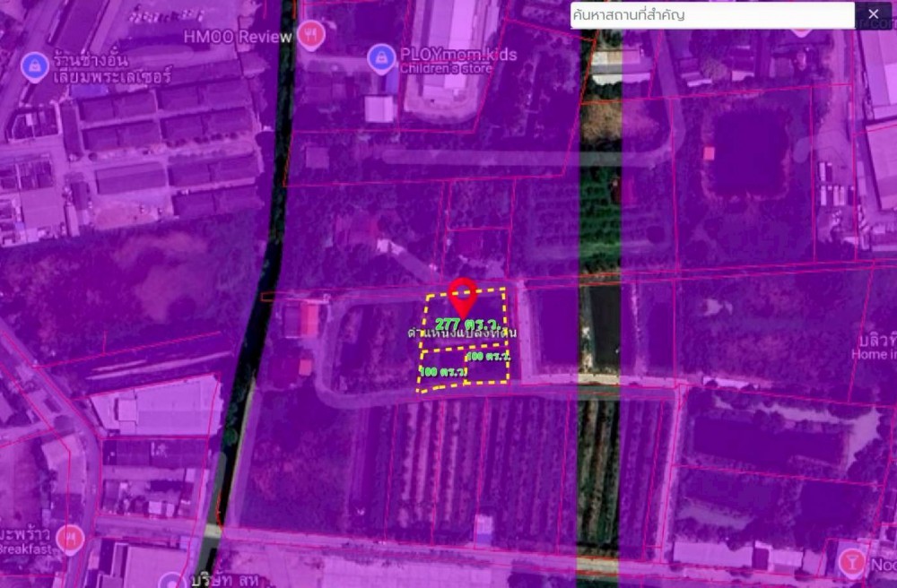Click the Children's store subtitle text
This screenshot has width=897, height=588.
coord(445,68)
